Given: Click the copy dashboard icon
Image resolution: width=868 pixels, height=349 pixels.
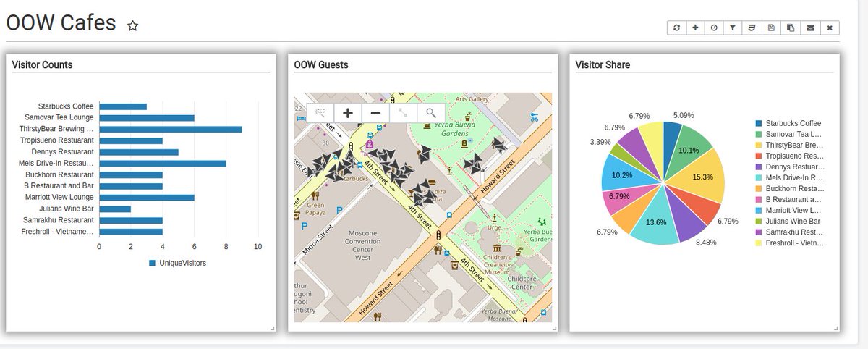Looking at the screenshot, I should click(x=791, y=28).
